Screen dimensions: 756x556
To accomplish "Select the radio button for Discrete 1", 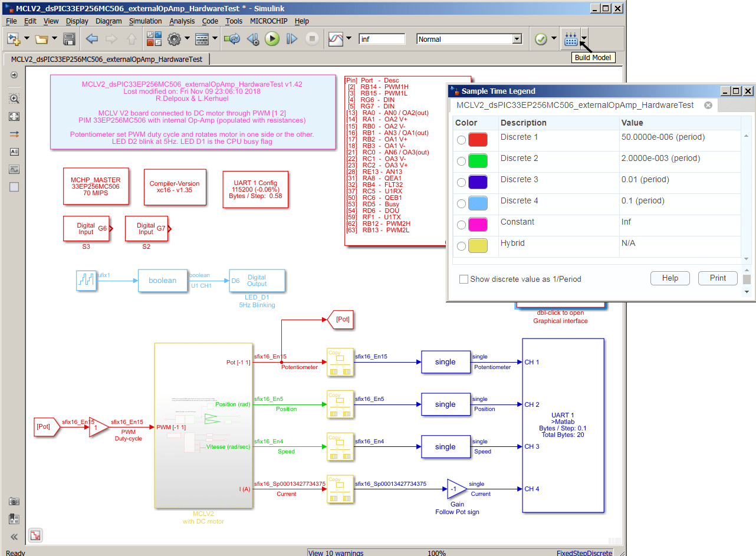I will click(461, 139).
